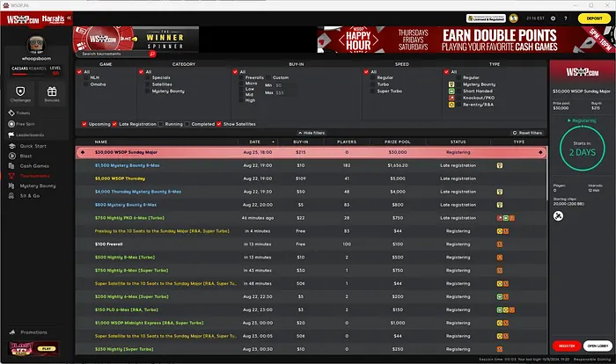Select the $5,000 WSOP Thursday tournament

click(311, 178)
